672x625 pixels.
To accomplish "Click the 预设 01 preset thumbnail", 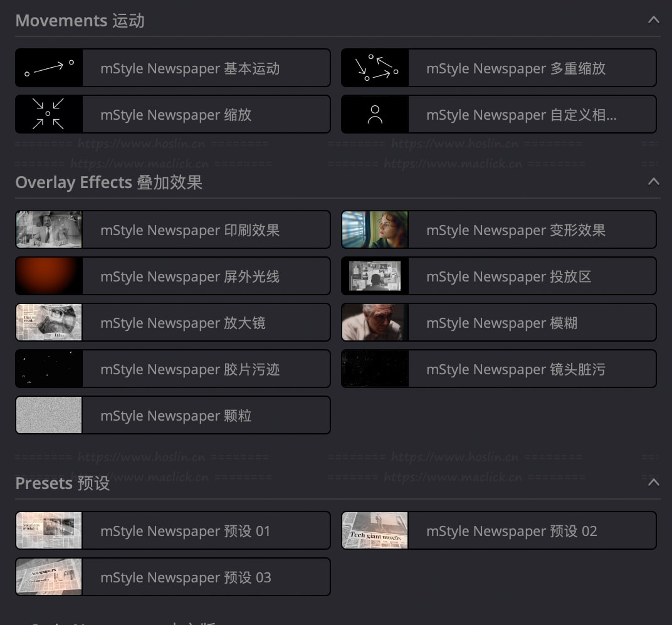I will [x=49, y=530].
